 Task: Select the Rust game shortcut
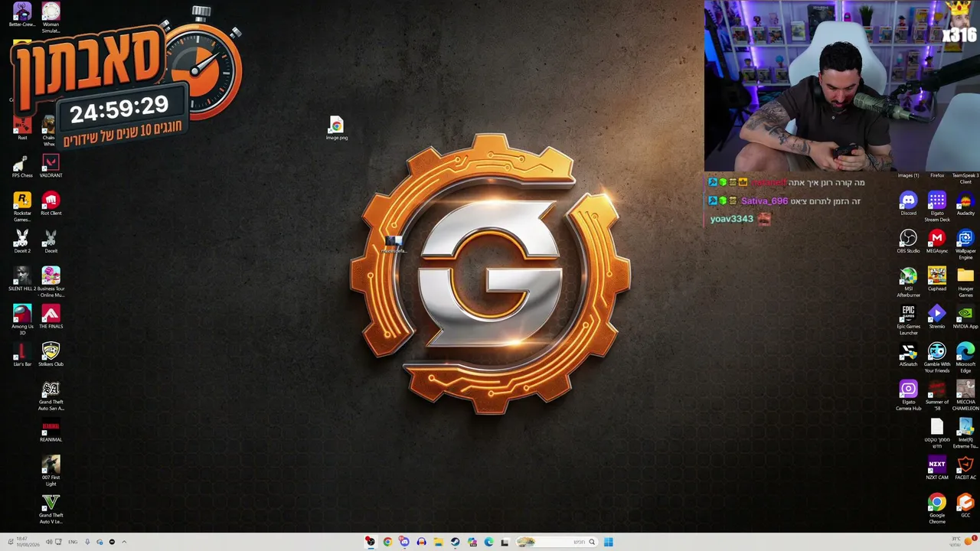22,128
